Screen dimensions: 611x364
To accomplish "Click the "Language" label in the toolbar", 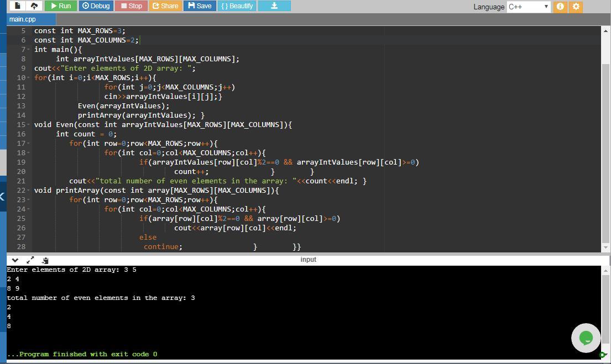I will click(489, 7).
